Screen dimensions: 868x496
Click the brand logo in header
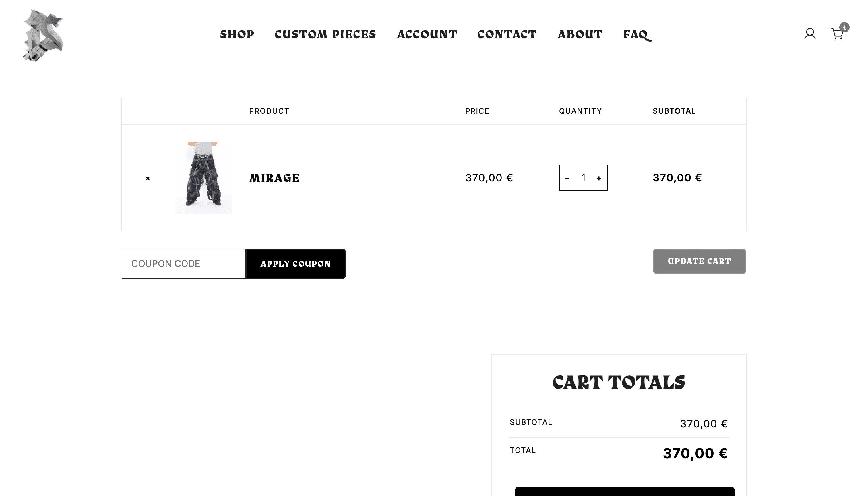tap(43, 36)
